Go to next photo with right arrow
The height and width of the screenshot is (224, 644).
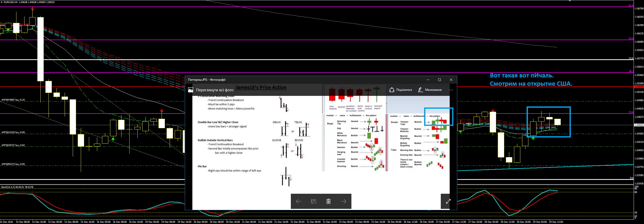344,201
